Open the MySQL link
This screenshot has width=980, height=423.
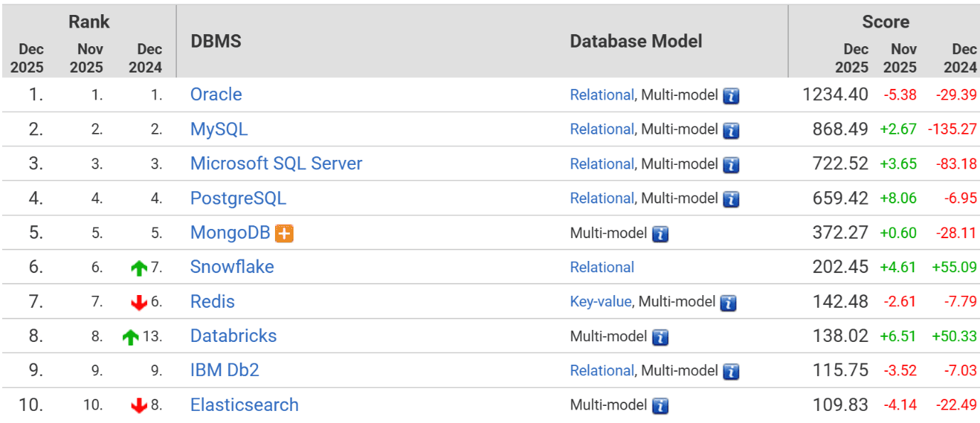[x=219, y=129]
